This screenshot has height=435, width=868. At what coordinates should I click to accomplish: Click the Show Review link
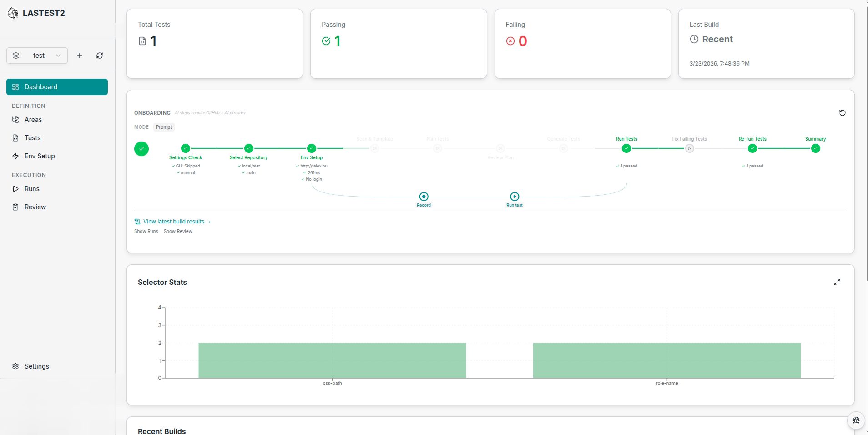click(178, 231)
